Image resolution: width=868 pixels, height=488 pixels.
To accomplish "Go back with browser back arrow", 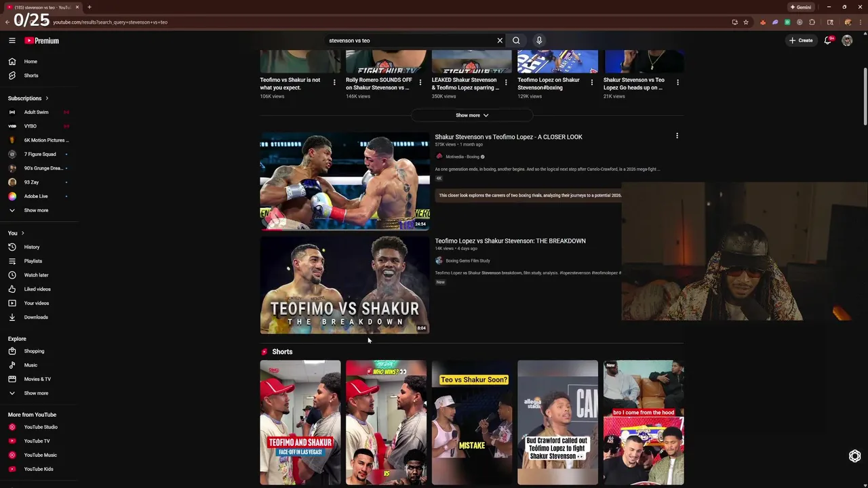I will [x=7, y=22].
